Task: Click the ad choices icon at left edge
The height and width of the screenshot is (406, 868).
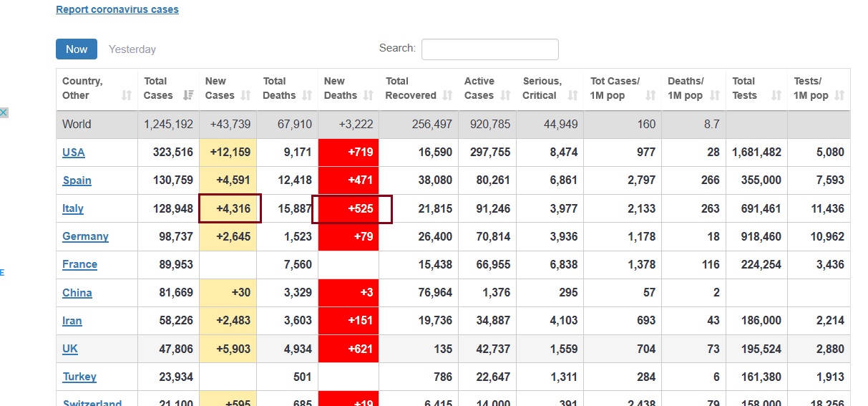Action: pos(4,112)
